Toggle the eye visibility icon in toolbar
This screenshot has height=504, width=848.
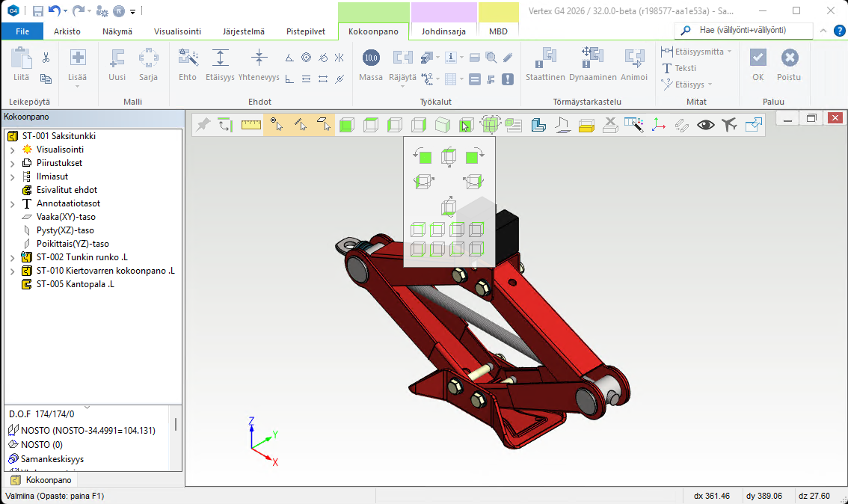point(706,125)
